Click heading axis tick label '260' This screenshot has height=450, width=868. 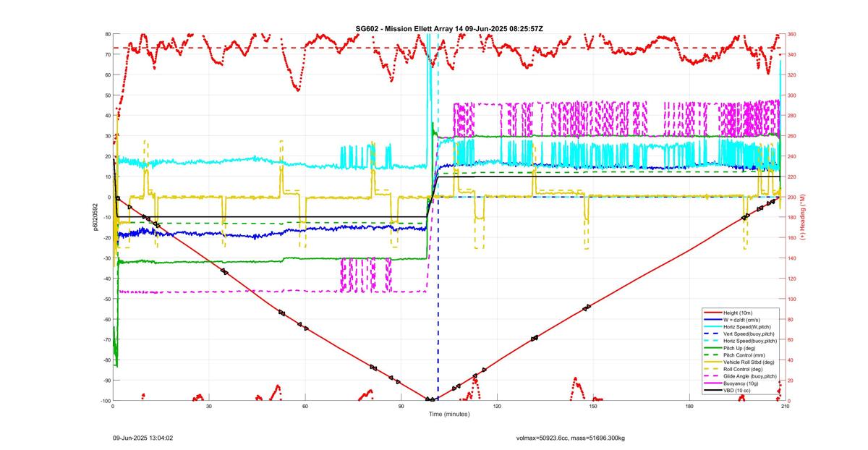point(792,136)
